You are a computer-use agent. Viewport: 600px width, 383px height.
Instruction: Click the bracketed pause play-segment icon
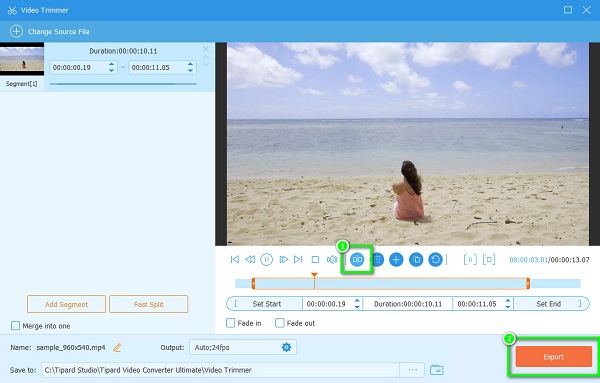470,260
